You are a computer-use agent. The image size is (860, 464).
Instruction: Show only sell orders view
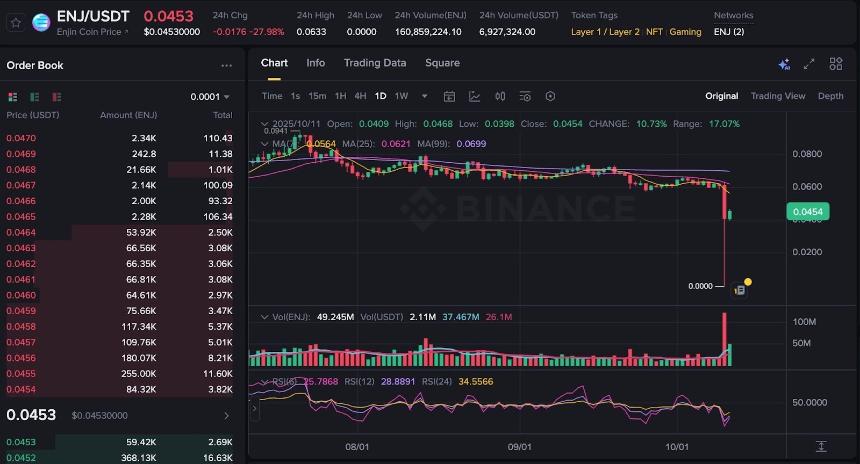click(x=57, y=97)
